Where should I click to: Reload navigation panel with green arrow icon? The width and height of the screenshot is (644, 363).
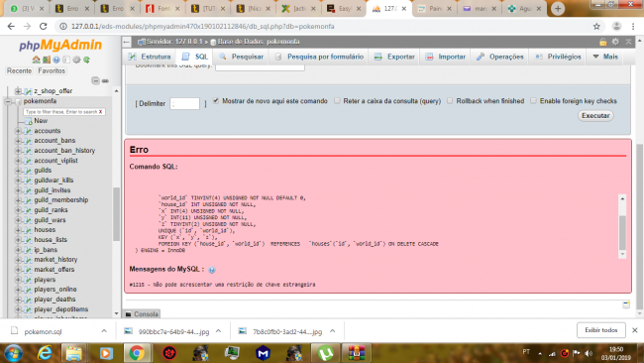click(x=86, y=60)
